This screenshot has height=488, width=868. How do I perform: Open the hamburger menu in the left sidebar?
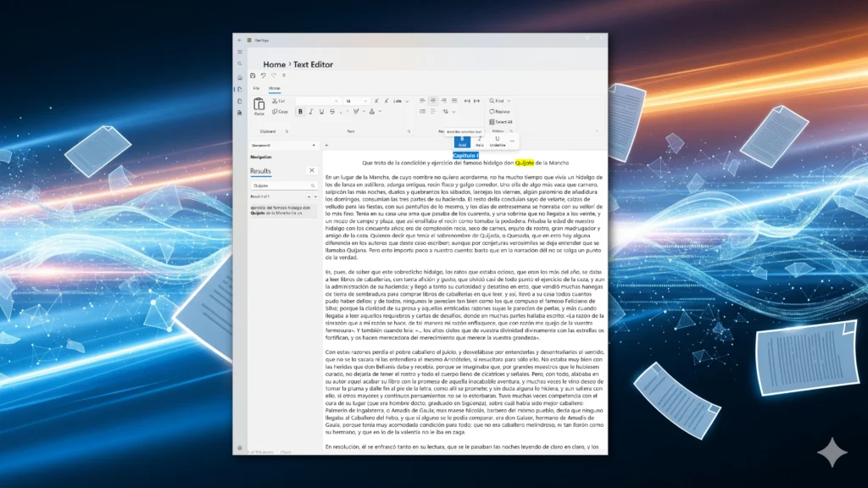[240, 52]
